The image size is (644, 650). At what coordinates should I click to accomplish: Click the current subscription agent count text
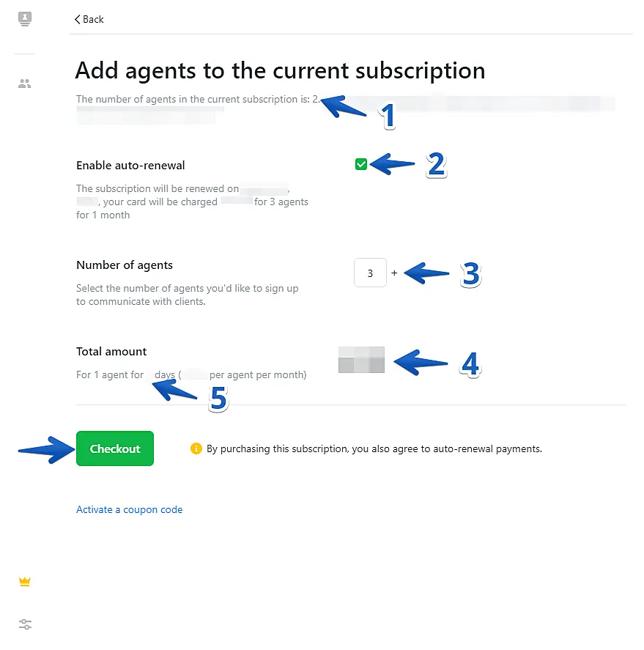[198, 99]
